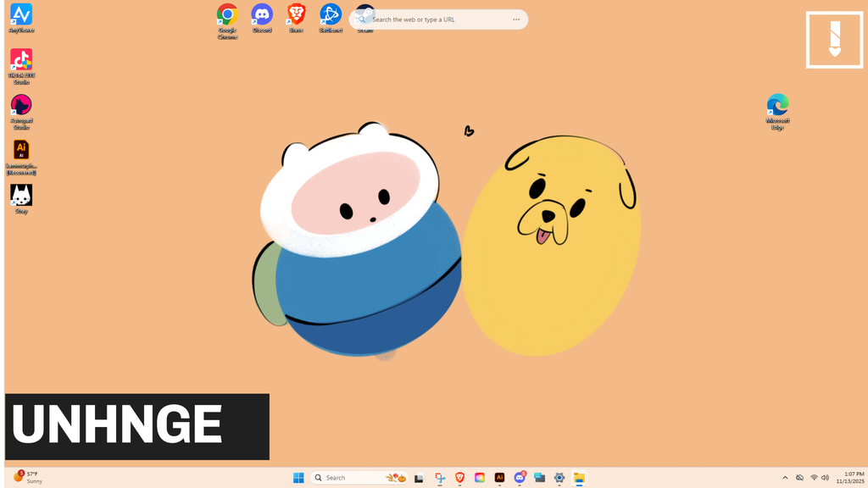
Task: Expand hidden icons with the system tray chevron
Action: (784, 478)
